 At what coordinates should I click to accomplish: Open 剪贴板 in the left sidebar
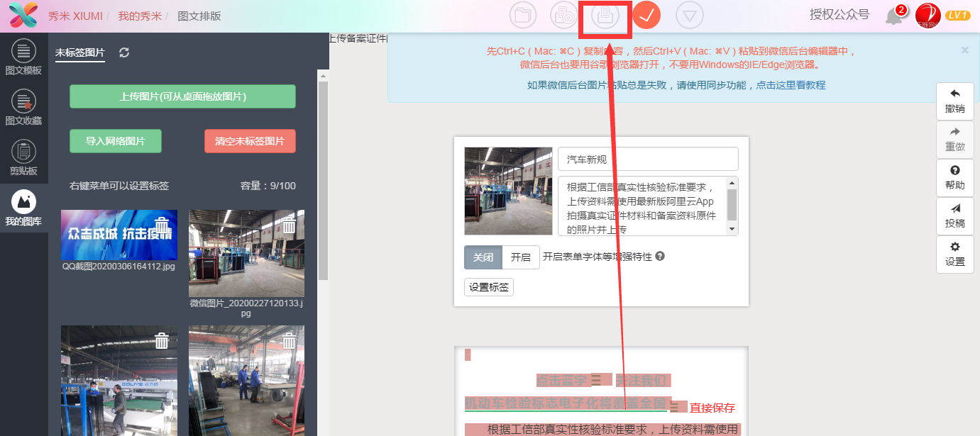[23, 157]
